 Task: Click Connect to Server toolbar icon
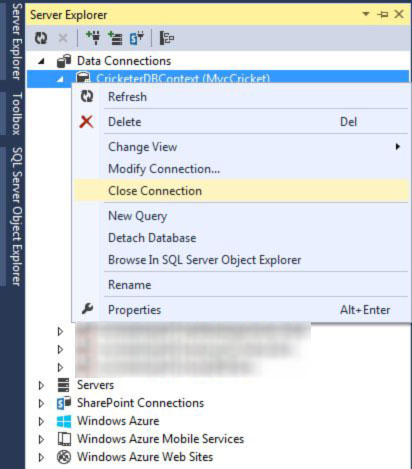coord(115,38)
